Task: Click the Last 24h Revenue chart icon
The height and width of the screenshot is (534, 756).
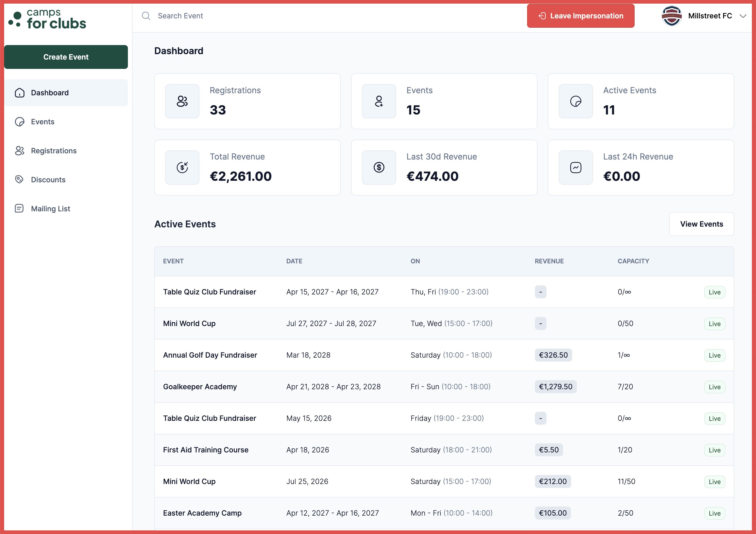Action: tap(575, 167)
